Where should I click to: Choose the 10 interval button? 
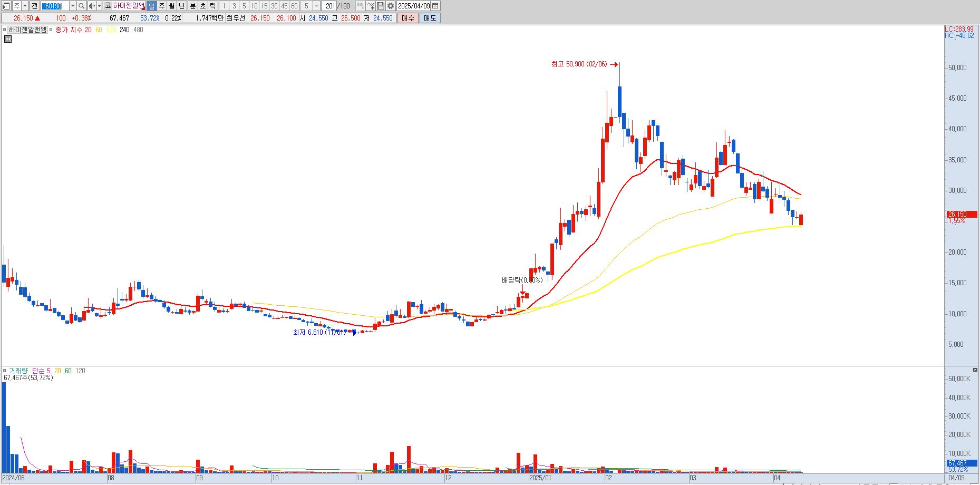coord(254,6)
